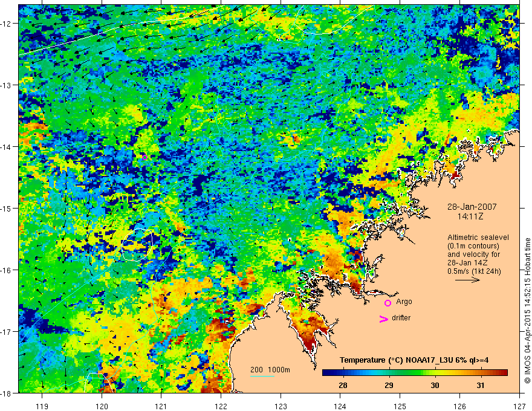Click the 'Altimetric sealevel' text line
The width and height of the screenshot is (532, 411).
478,238
